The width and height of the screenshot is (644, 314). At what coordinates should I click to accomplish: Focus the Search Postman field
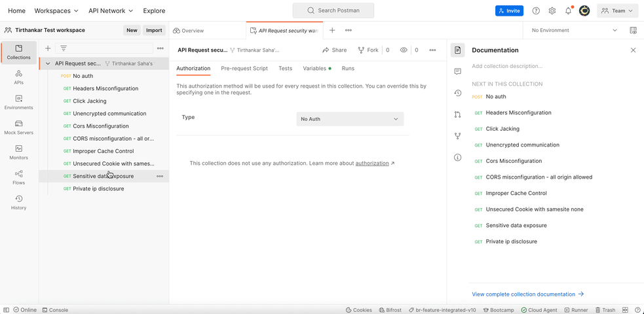coord(333,10)
